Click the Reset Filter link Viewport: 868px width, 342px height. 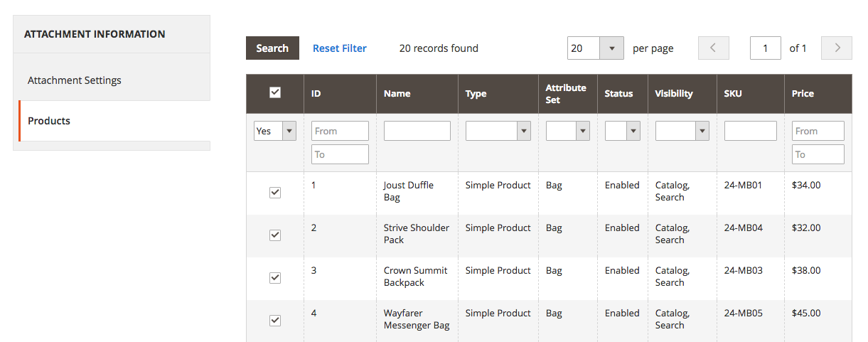pos(340,48)
